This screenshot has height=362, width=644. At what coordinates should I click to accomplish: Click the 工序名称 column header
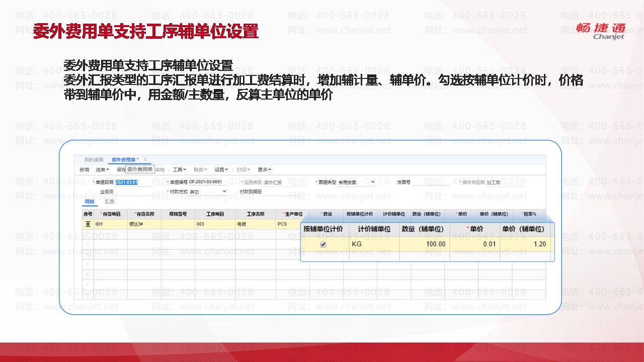pos(256,214)
